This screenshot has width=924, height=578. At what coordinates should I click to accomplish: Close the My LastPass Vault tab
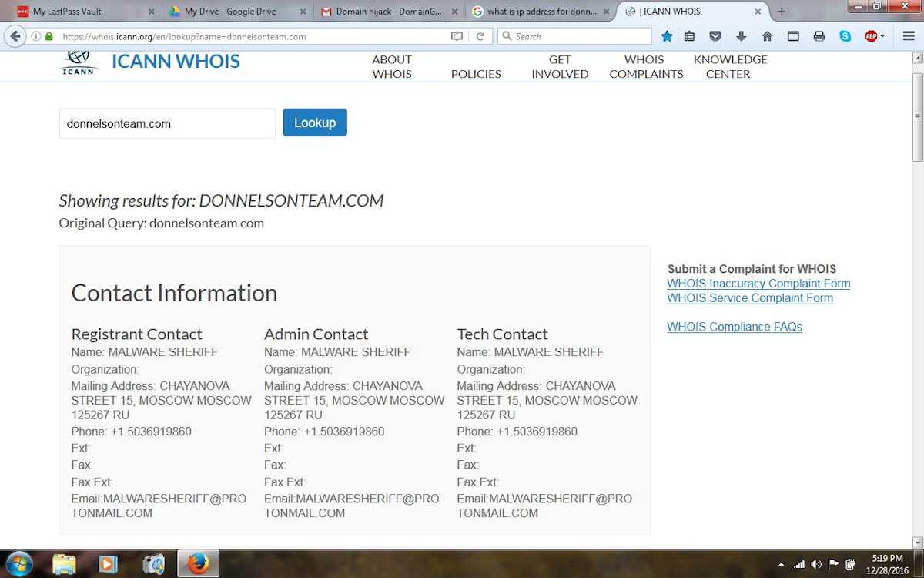coord(151,12)
